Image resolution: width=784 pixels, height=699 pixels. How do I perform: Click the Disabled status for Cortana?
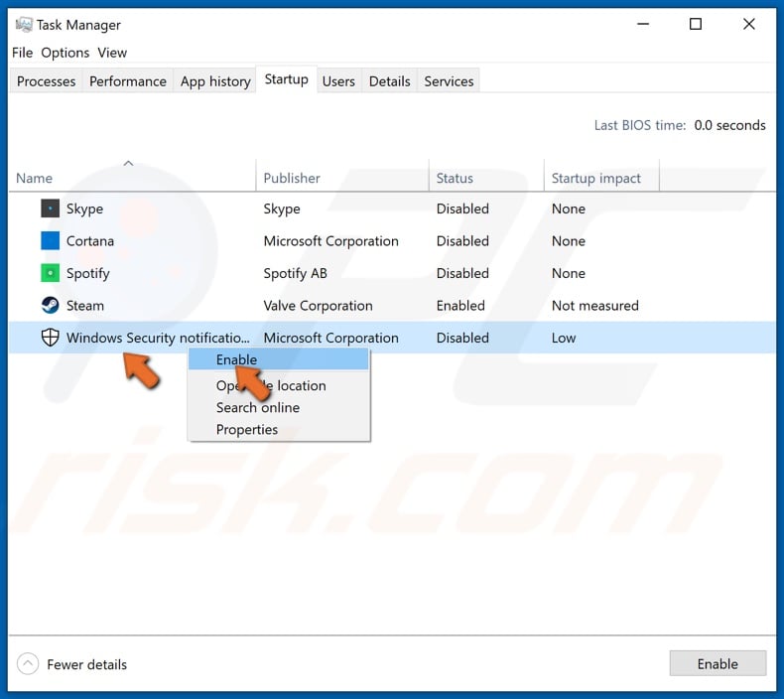462,241
